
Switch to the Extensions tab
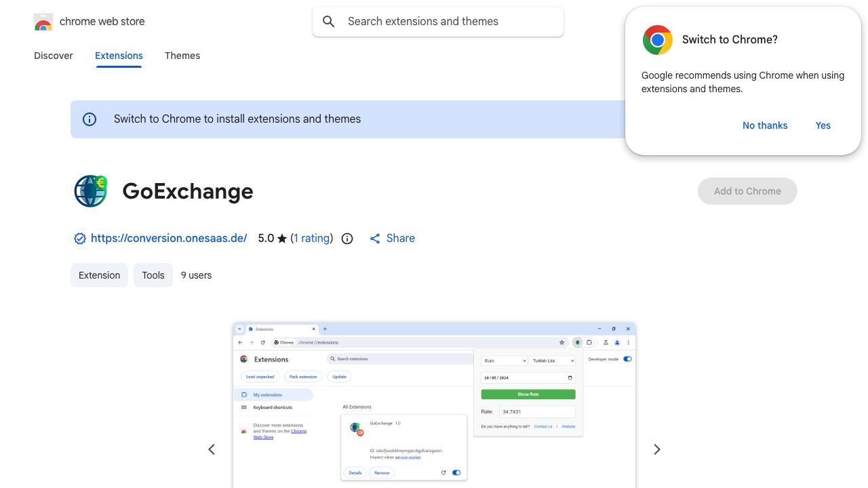tap(119, 56)
